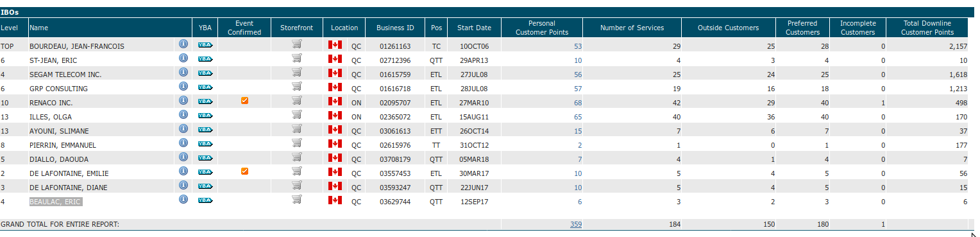Sort by Outside Customers header
980x237 pixels.
pyautogui.click(x=728, y=28)
